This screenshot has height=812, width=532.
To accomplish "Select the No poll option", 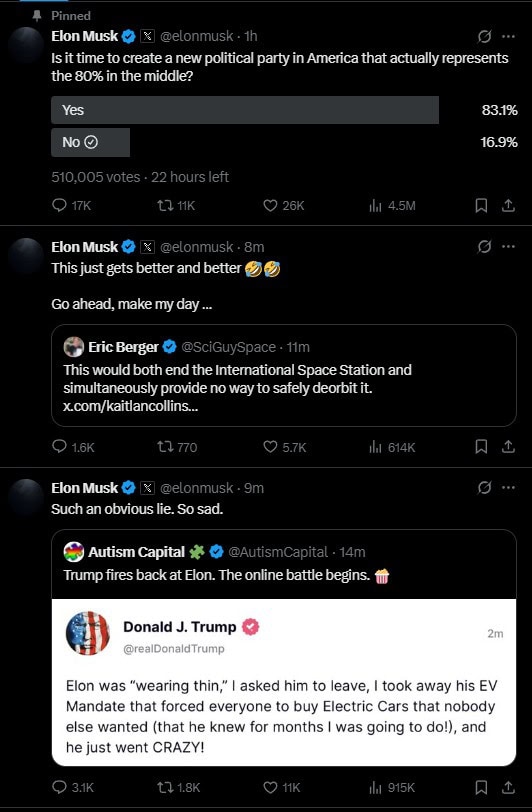I will pos(90,142).
